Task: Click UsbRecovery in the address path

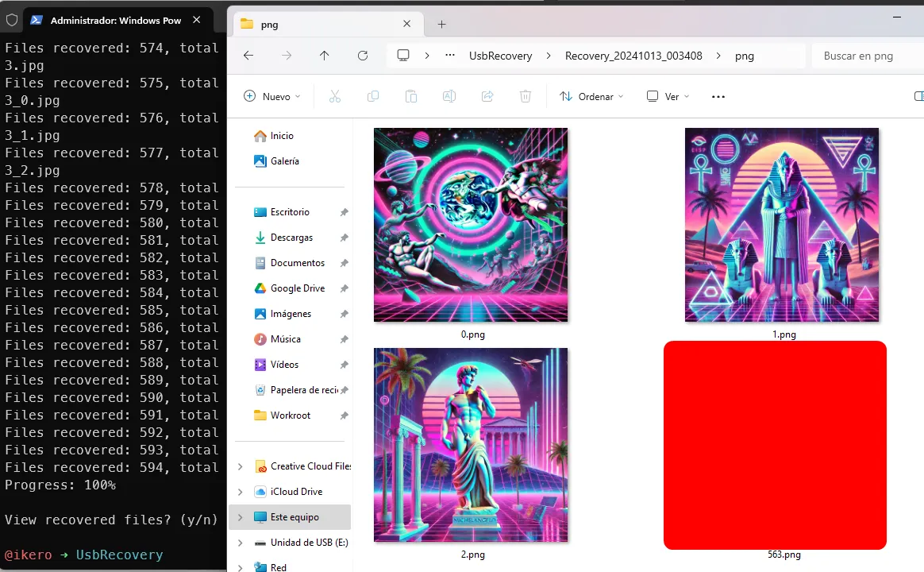Action: coord(500,56)
